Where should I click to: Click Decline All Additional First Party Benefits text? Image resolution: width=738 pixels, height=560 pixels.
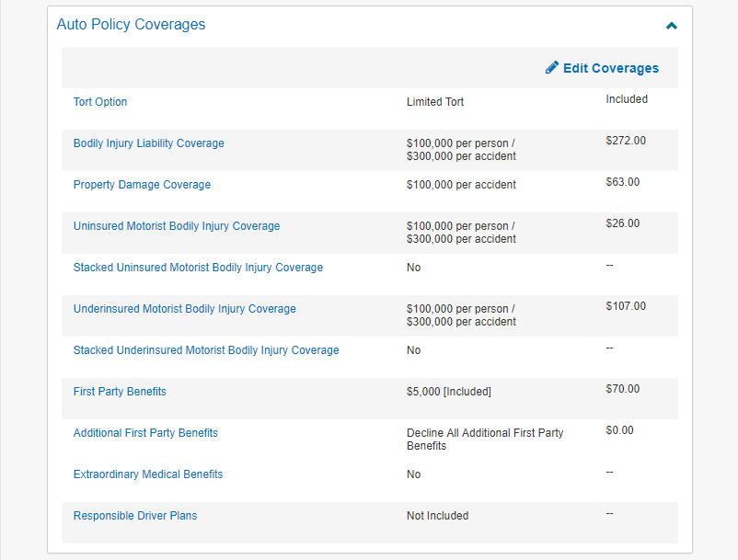[484, 439]
